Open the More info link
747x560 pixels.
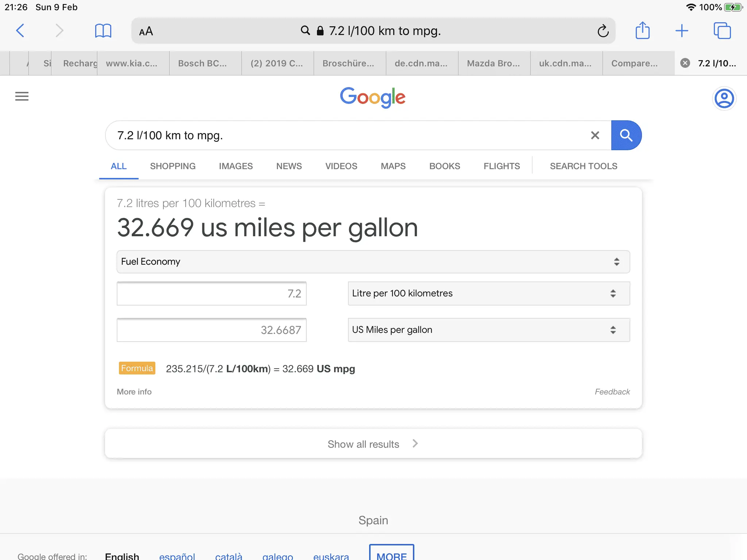pos(134,392)
